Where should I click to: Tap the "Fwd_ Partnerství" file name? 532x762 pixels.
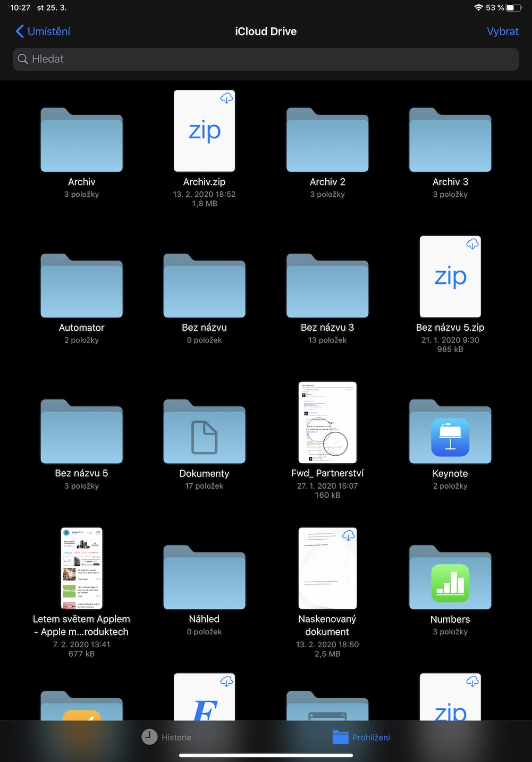(327, 473)
